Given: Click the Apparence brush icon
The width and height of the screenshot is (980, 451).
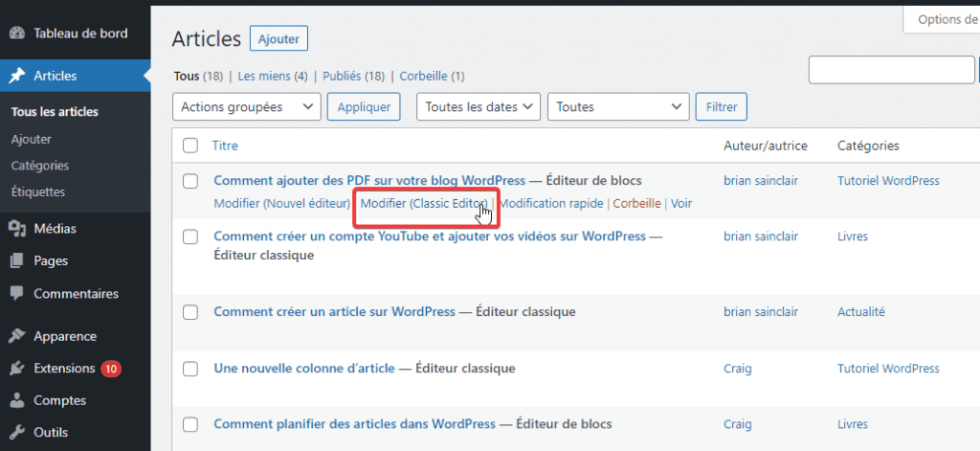Looking at the screenshot, I should point(17,336).
